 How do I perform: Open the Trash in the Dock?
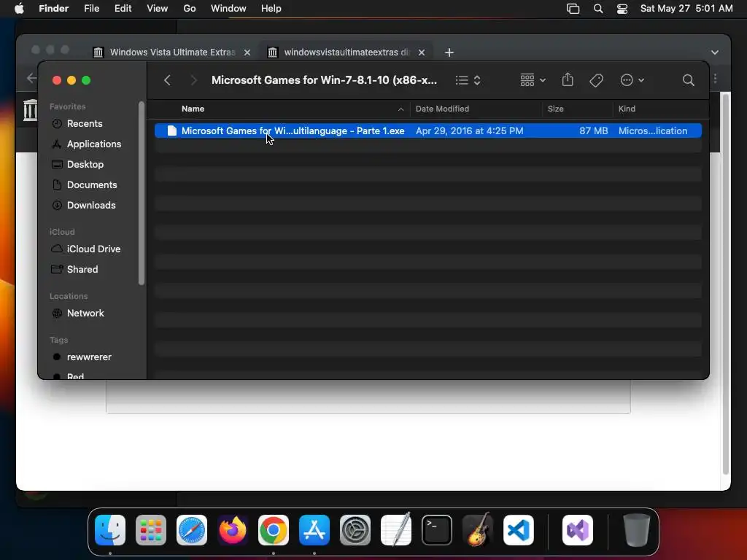pyautogui.click(x=637, y=530)
